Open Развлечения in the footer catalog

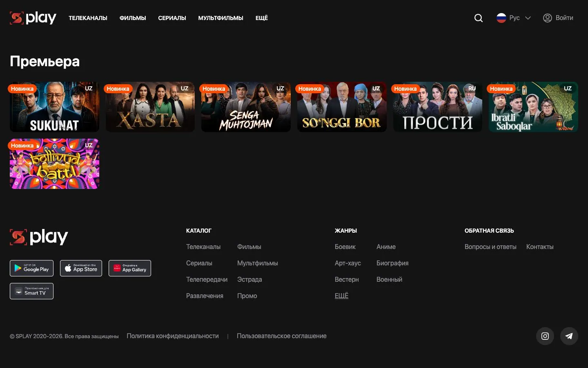coord(205,296)
